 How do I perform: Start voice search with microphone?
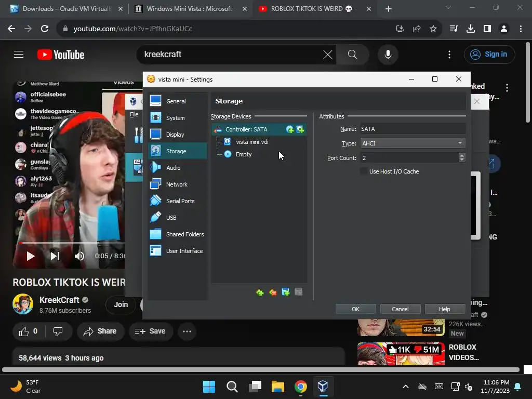pos(388,54)
